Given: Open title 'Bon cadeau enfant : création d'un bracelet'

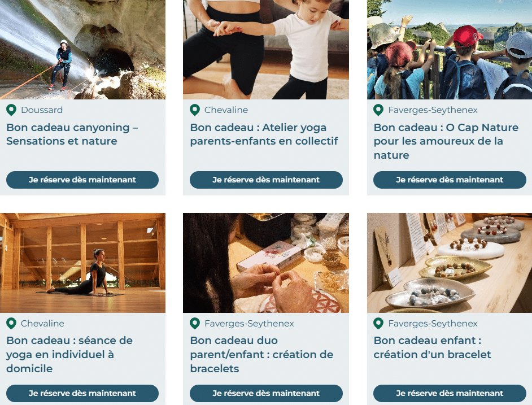Looking at the screenshot, I should pyautogui.click(x=432, y=347).
